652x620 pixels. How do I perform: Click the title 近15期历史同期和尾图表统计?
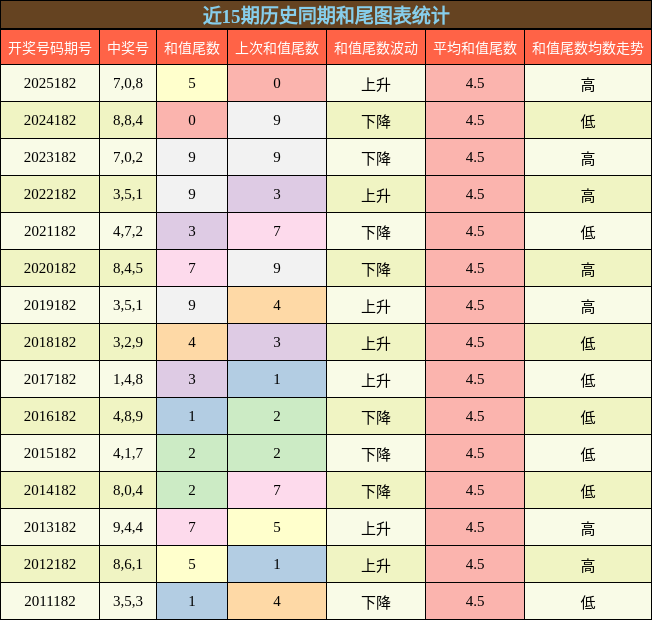pos(326,15)
